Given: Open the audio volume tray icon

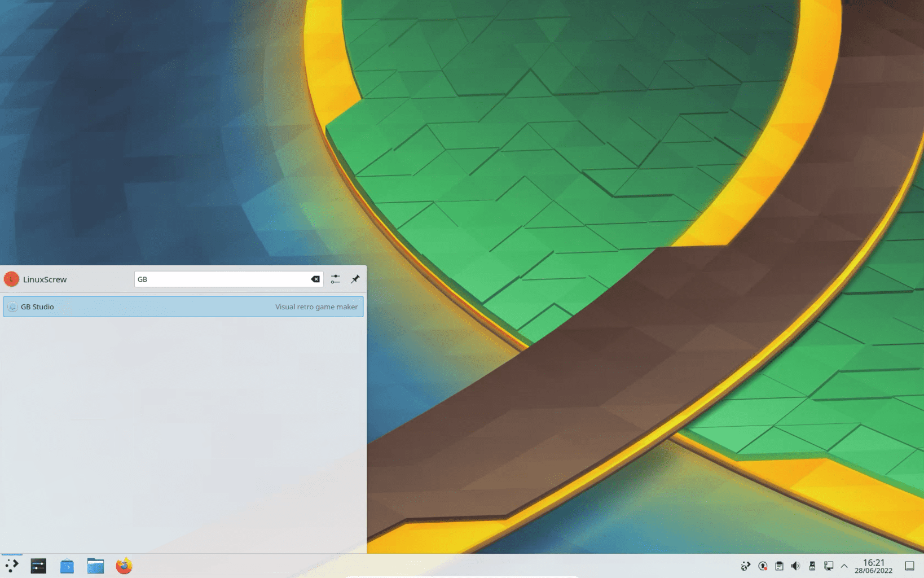Looking at the screenshot, I should [x=795, y=566].
